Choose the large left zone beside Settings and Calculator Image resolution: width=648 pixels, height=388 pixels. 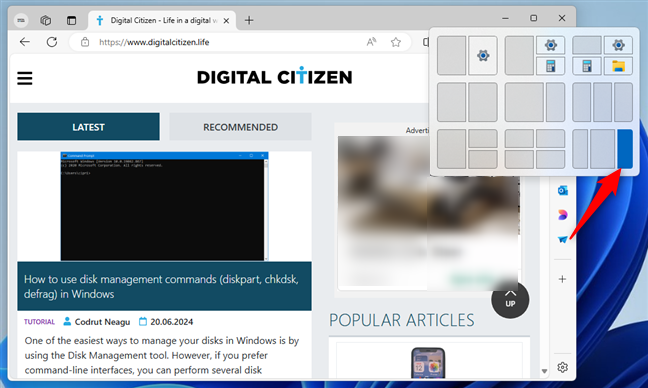[519, 55]
